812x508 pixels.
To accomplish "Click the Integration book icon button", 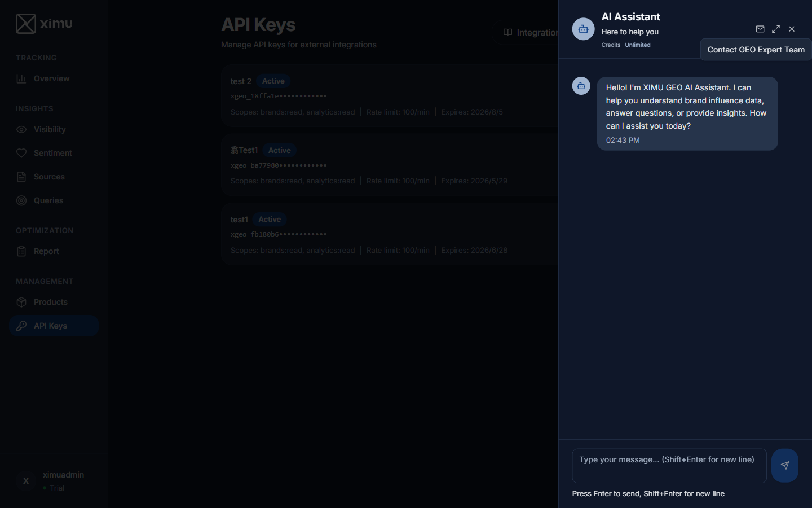I will click(x=507, y=32).
